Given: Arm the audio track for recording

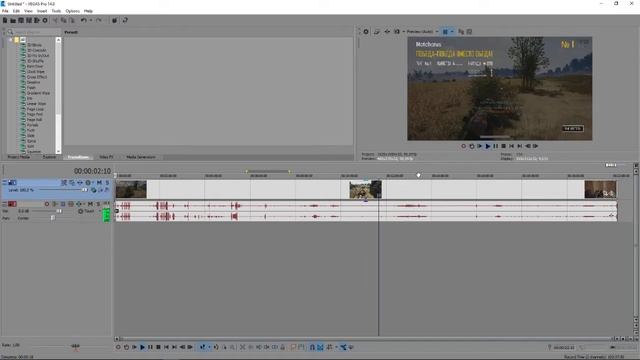Looking at the screenshot, I should [47, 204].
